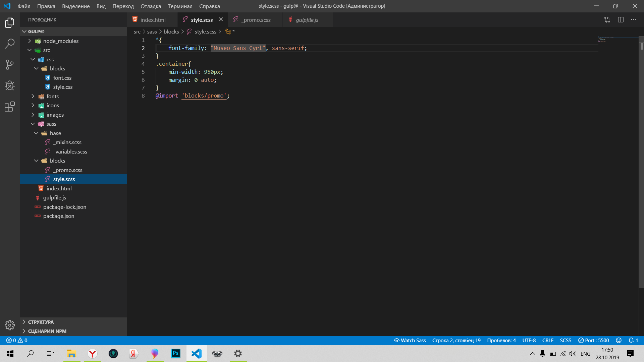Click the sass breadcrumb segment

(152, 32)
